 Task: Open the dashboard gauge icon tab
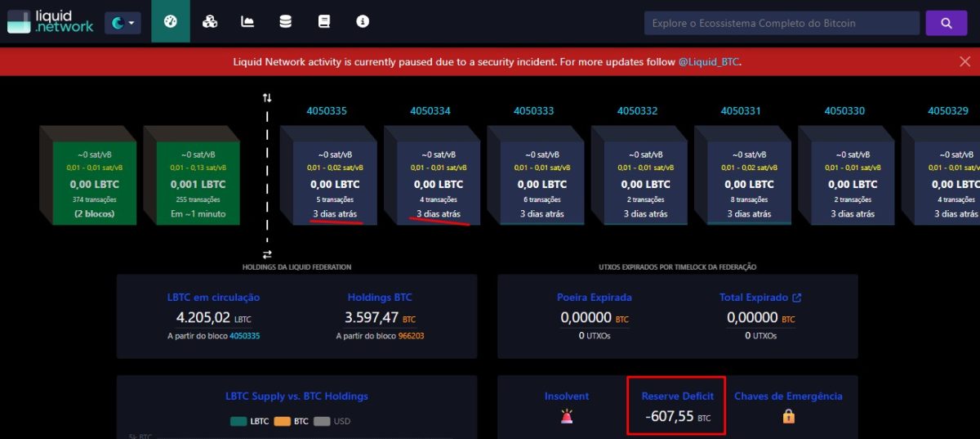tap(170, 22)
